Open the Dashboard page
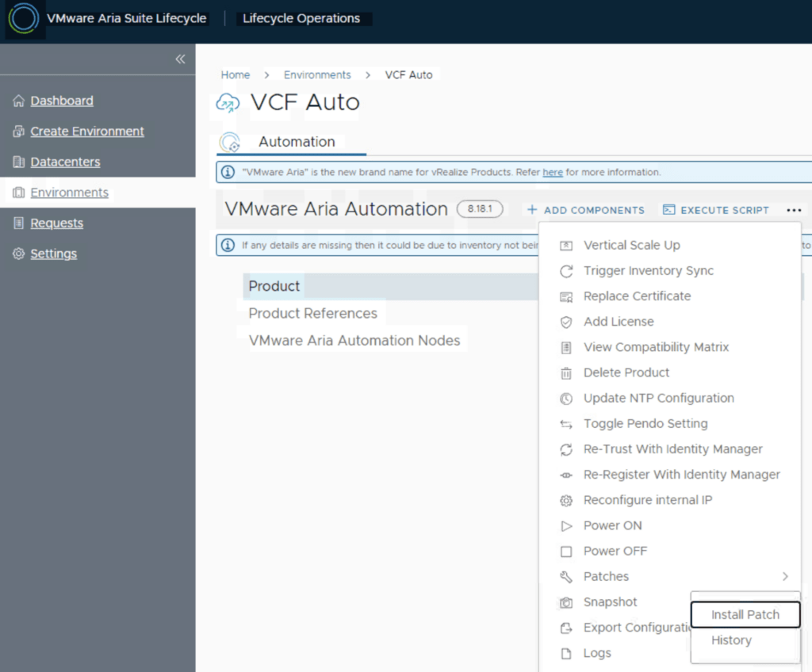 [61, 101]
